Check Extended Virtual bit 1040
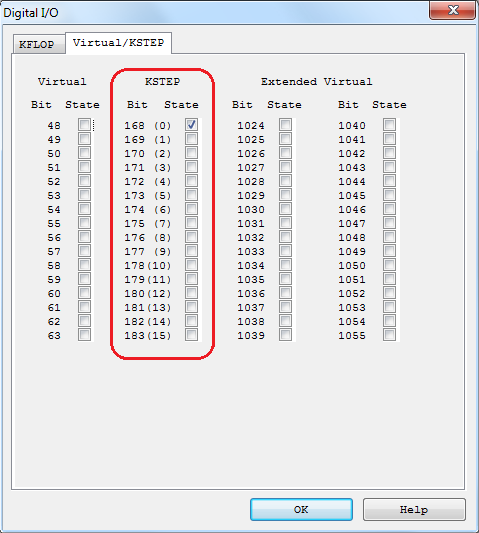Screen dimensions: 479x533 [389, 125]
